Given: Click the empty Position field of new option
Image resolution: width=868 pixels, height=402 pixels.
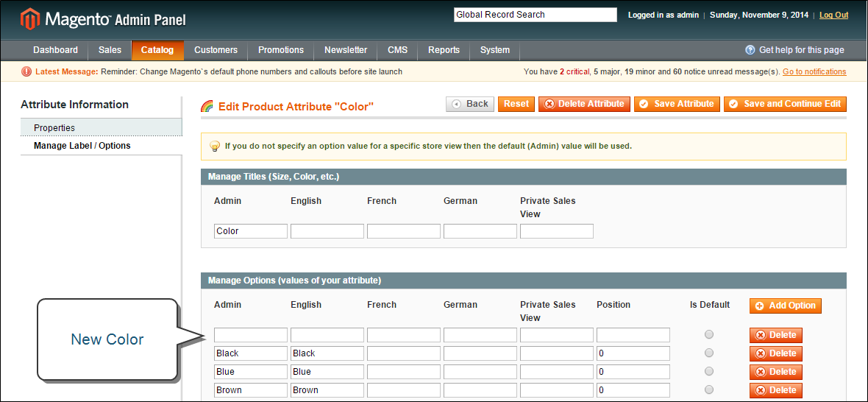Looking at the screenshot, I should [x=633, y=335].
